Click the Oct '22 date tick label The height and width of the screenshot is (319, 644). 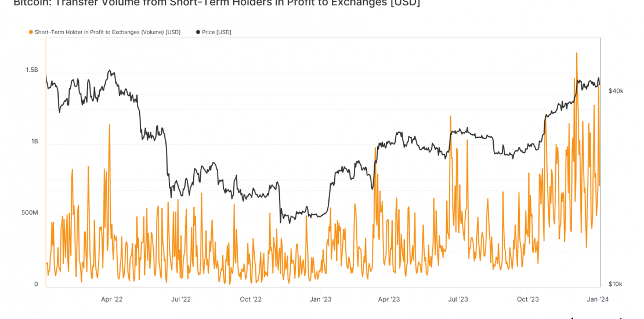[251, 299]
